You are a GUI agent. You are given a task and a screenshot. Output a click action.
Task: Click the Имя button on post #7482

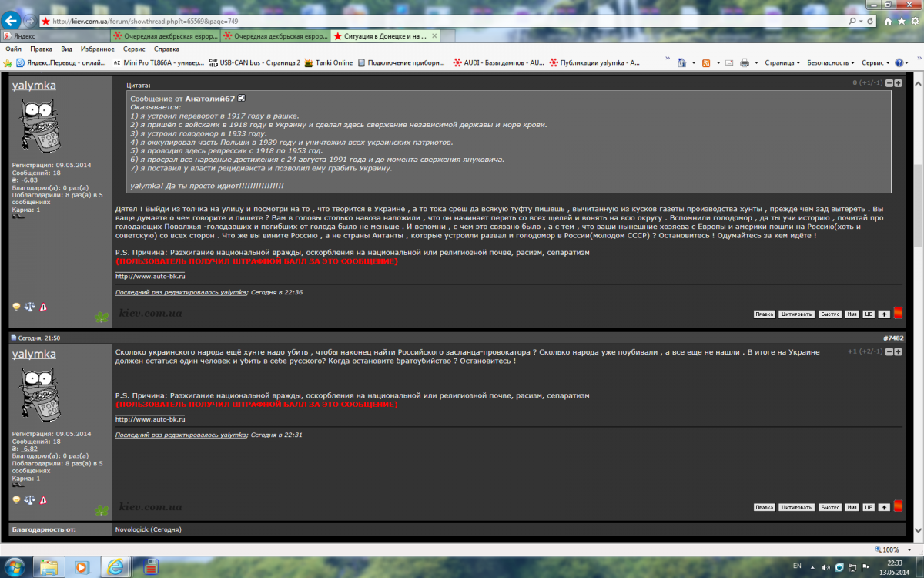tap(852, 507)
